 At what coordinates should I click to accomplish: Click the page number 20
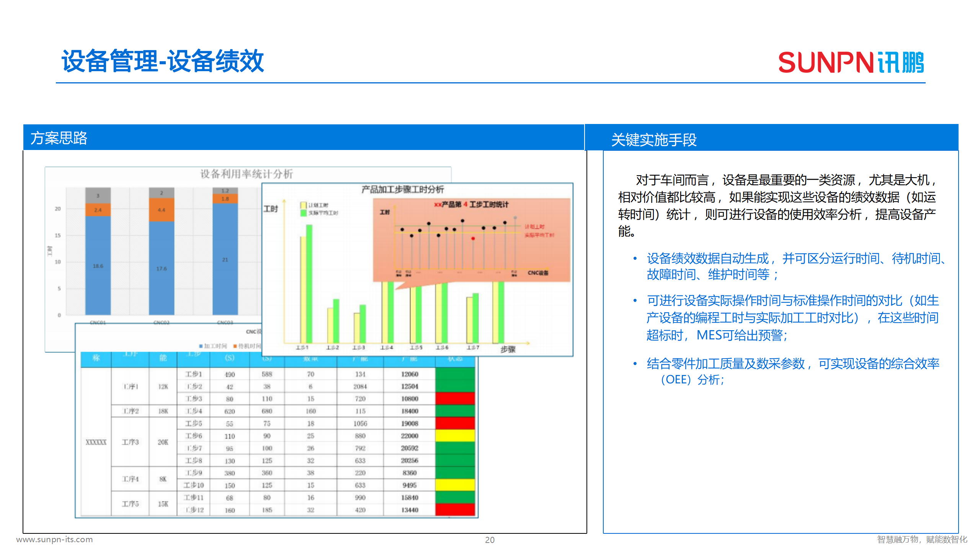[490, 540]
